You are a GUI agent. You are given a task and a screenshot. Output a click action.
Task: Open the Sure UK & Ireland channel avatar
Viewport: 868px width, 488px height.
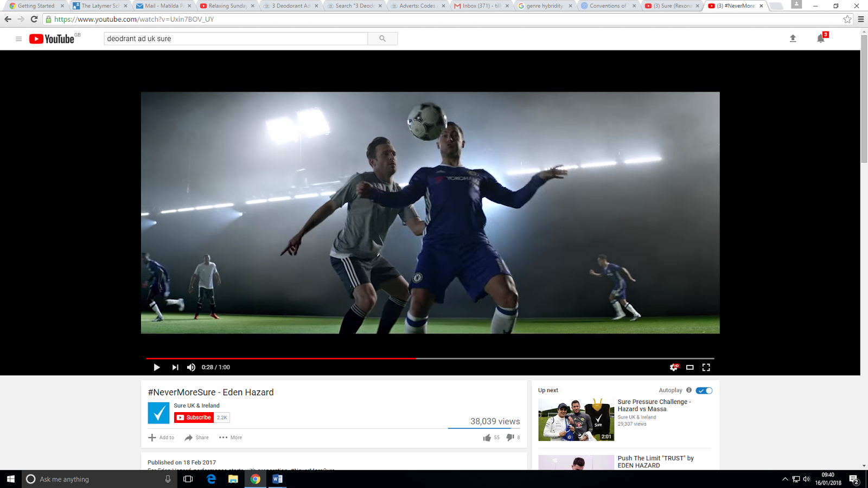158,413
